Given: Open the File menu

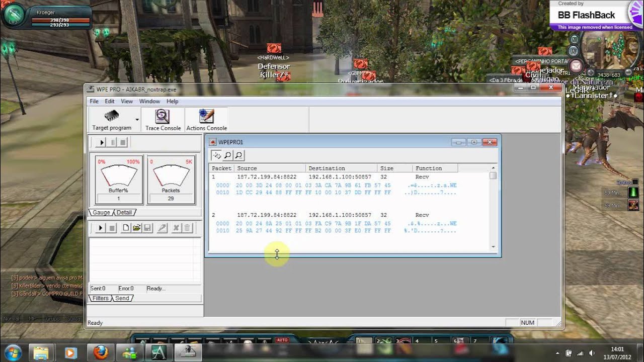Looking at the screenshot, I should (94, 101).
